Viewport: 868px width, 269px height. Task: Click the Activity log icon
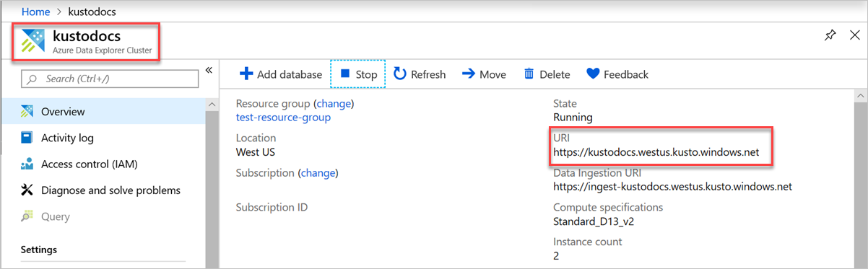(27, 138)
